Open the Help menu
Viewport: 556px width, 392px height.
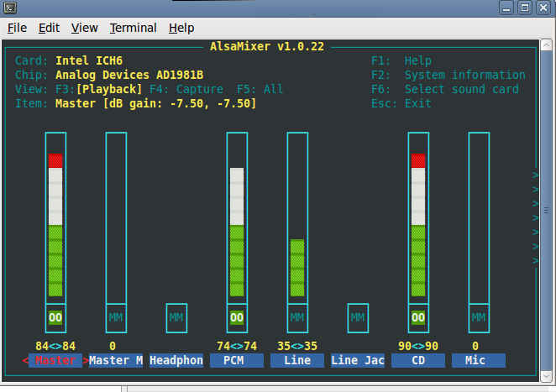pos(181,28)
